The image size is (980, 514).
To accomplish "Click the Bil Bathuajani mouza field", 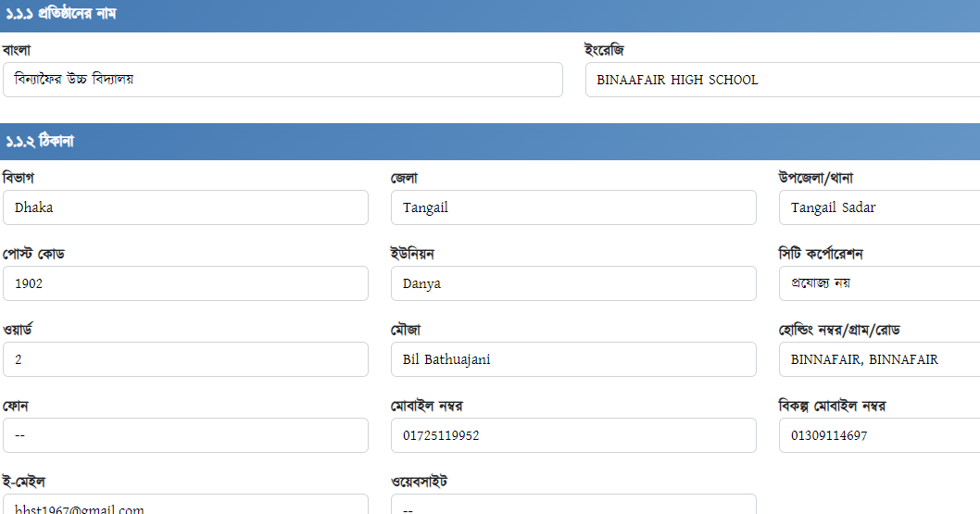I will [x=573, y=359].
